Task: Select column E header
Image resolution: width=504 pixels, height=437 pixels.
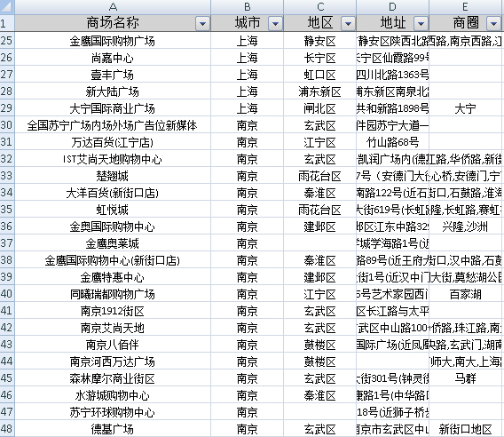Action: click(x=466, y=7)
